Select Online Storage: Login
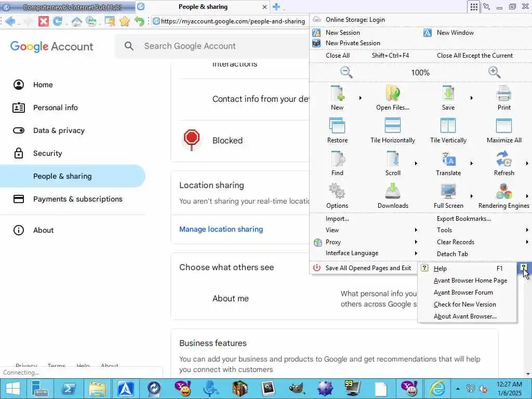532x399 pixels. (x=355, y=20)
